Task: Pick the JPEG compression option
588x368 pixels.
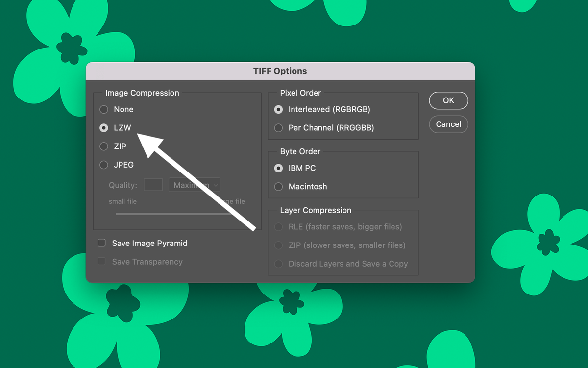Action: [x=104, y=165]
